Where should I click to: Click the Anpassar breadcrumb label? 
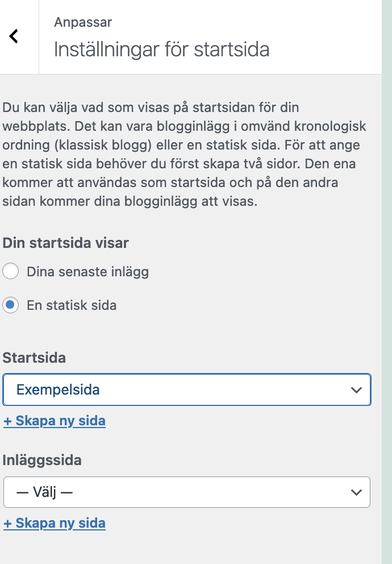click(82, 22)
